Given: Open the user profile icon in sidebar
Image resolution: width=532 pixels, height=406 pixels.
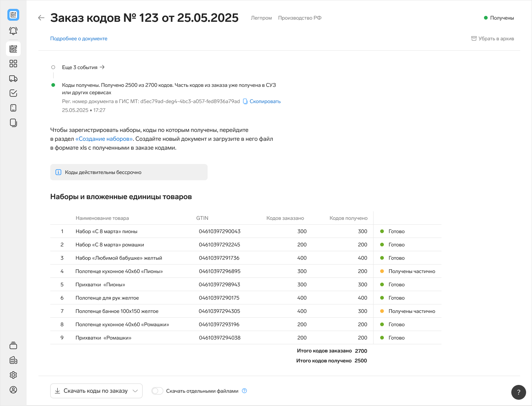Looking at the screenshot, I should click(x=13, y=390).
